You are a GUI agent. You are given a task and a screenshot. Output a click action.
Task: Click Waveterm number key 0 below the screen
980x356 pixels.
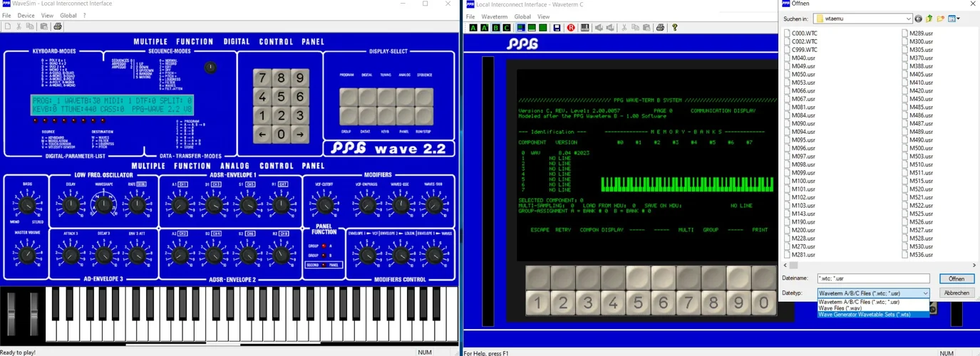click(x=763, y=303)
